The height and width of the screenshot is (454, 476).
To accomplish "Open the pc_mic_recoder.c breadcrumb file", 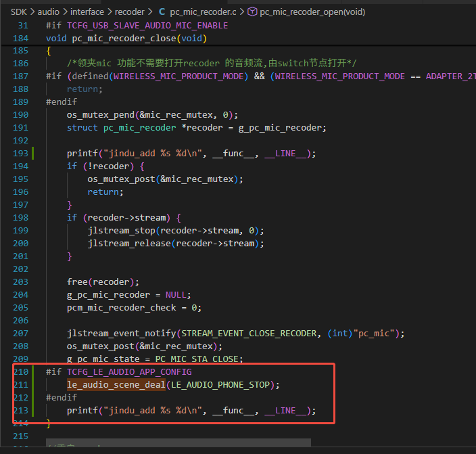I will pyautogui.click(x=203, y=12).
